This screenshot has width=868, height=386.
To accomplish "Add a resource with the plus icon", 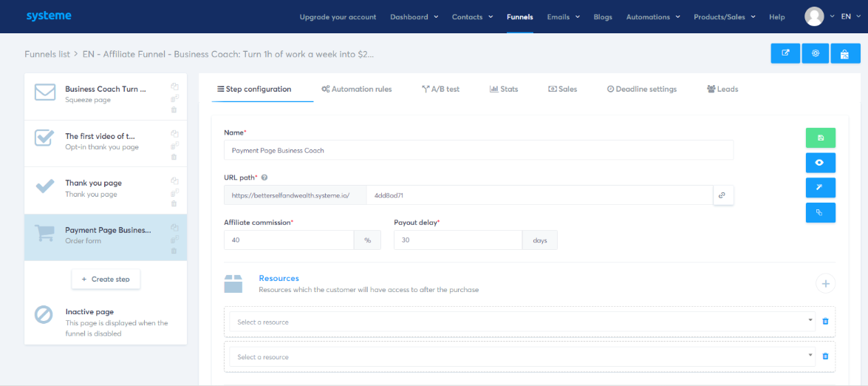I will 825,283.
